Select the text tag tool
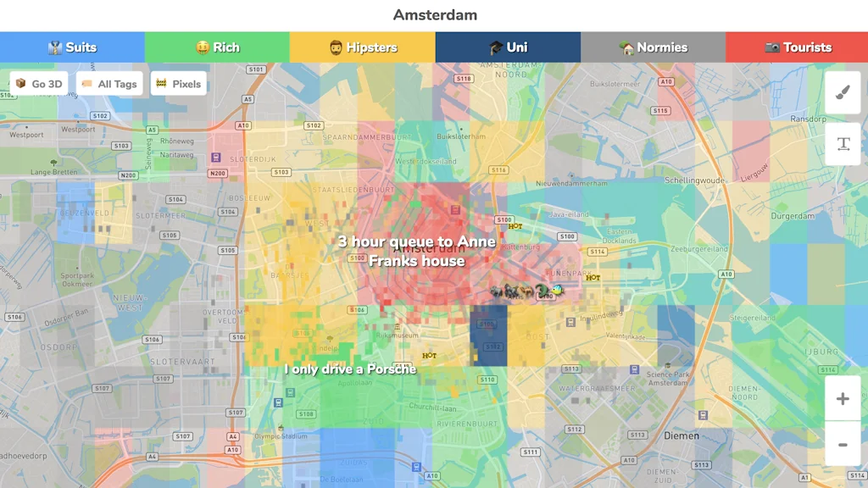Viewport: 868px width, 488px height. 843,144
